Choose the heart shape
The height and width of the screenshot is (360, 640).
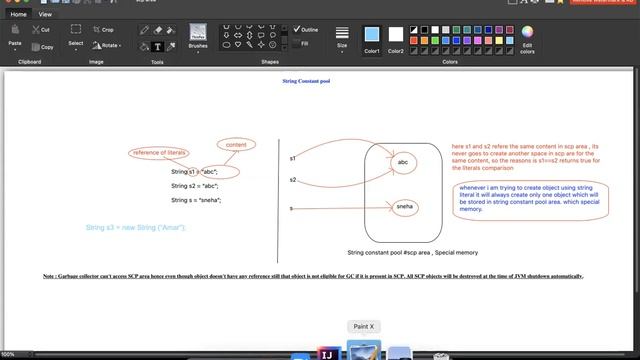point(238,45)
